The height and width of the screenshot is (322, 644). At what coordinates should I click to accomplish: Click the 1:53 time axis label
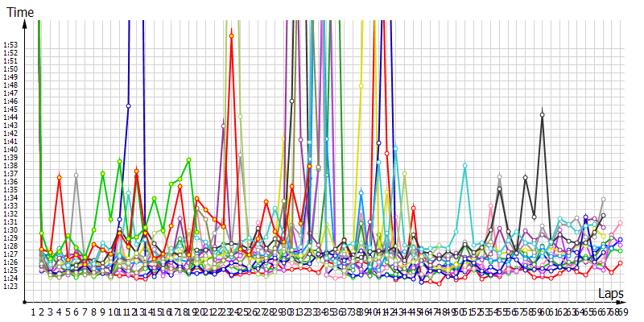pos(10,45)
